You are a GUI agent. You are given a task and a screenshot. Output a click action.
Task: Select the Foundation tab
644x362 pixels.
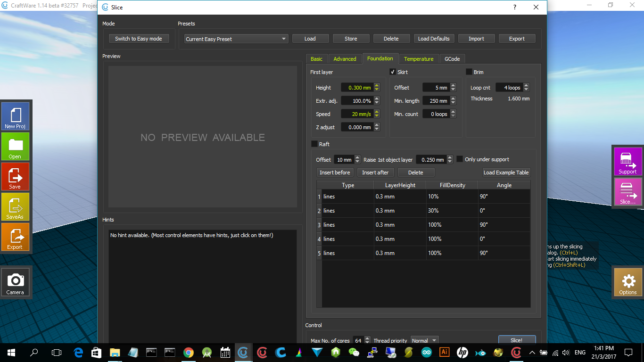pyautogui.click(x=380, y=58)
